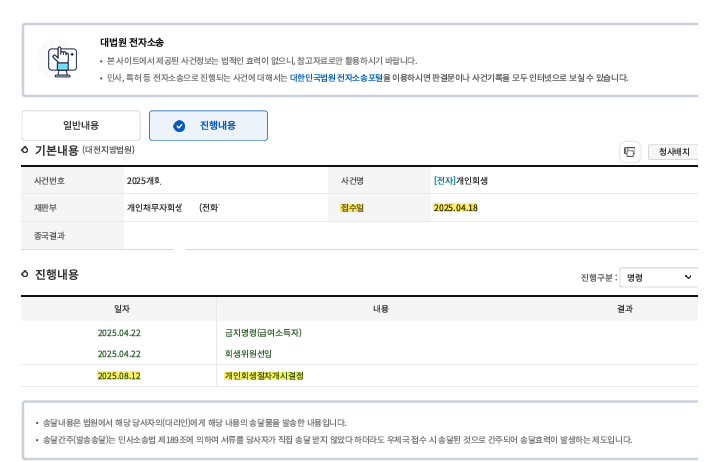
Task: Click the 2025.04.18 filing date value
Action: (x=456, y=208)
